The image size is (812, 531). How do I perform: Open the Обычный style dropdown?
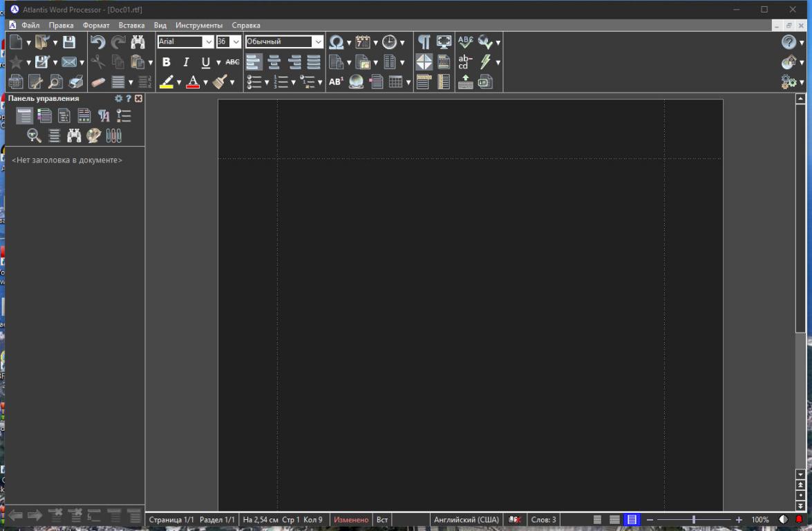[x=318, y=41]
